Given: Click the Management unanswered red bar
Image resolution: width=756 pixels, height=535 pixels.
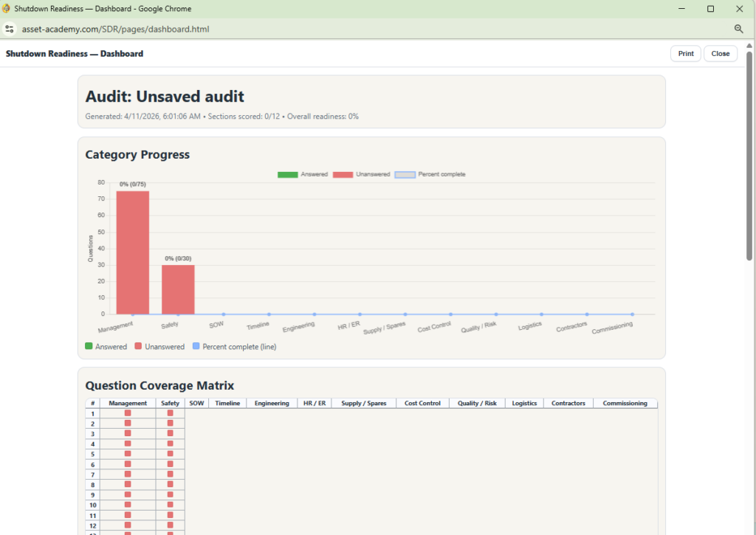Looking at the screenshot, I should (133, 252).
